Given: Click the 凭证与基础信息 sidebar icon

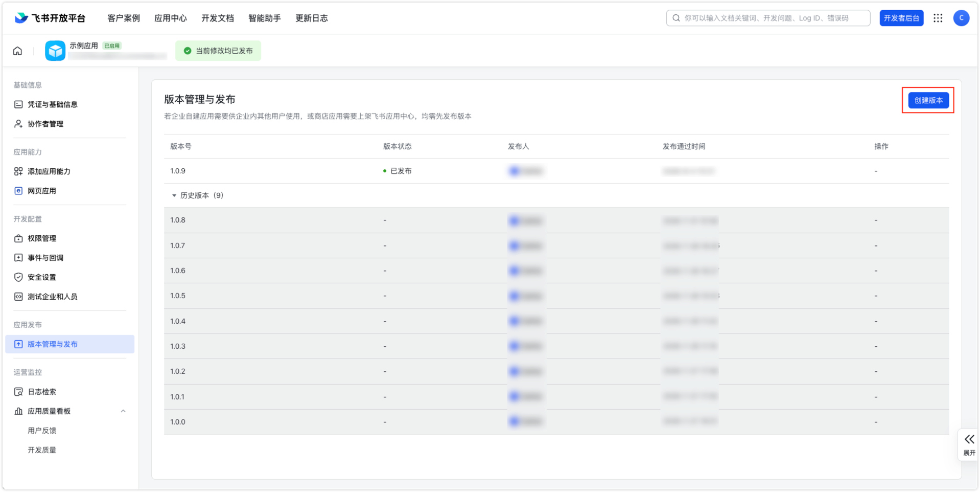Looking at the screenshot, I should (18, 104).
